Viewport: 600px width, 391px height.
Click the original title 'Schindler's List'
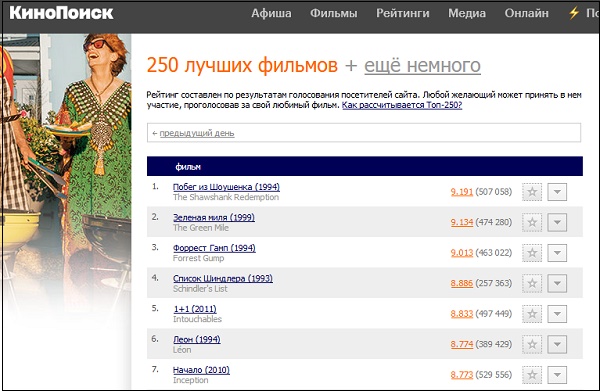pyautogui.click(x=200, y=289)
